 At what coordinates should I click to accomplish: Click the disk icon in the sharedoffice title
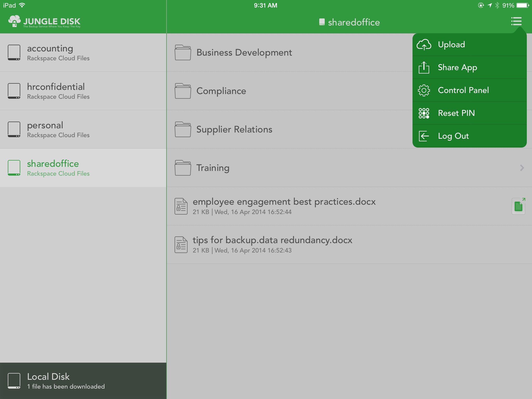click(x=322, y=22)
